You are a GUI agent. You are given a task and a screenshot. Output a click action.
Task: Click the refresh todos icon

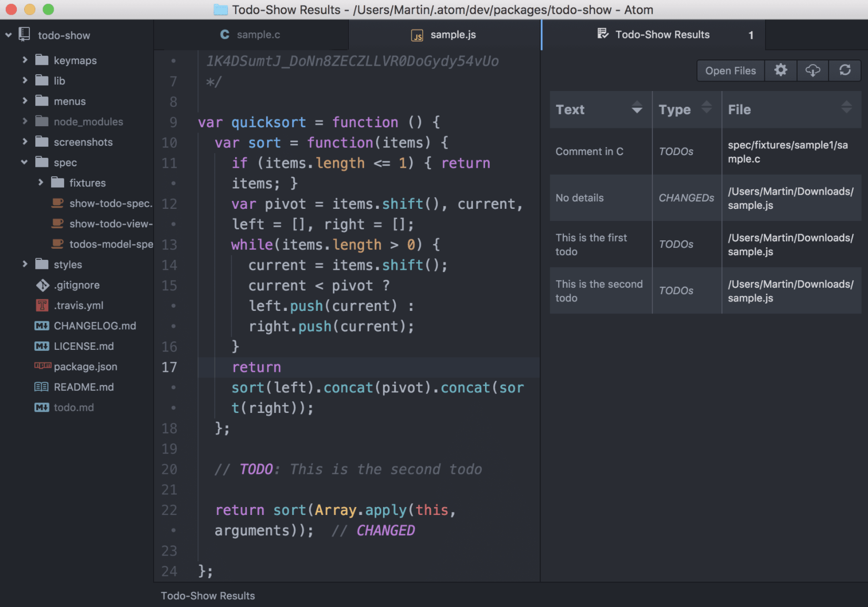[845, 70]
